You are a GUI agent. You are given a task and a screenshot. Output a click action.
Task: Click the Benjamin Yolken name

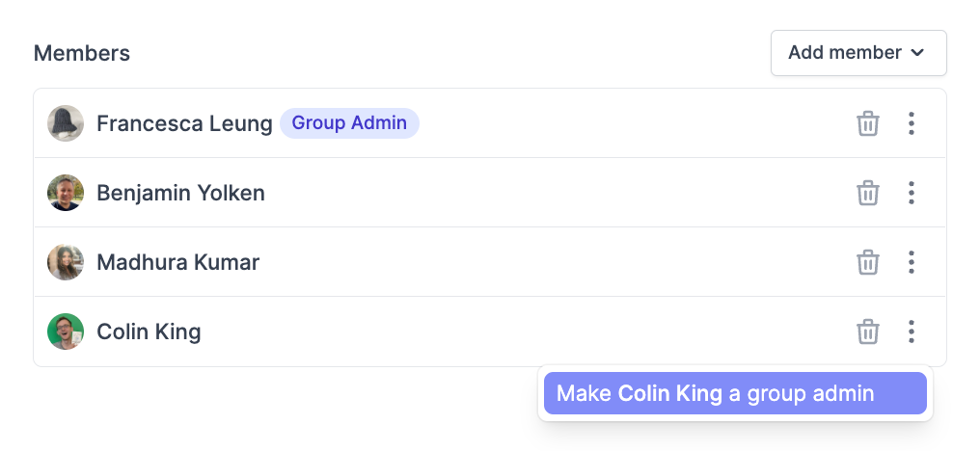pos(180,193)
